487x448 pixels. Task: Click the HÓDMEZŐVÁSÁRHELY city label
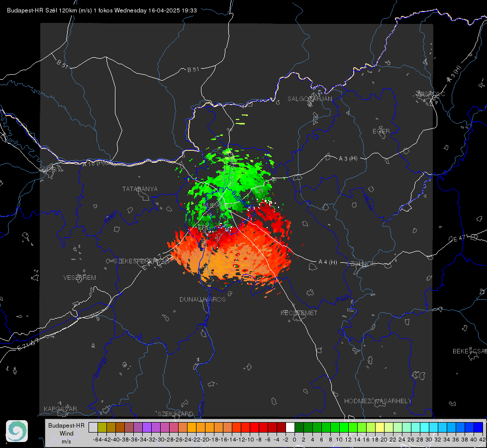coord(378,401)
